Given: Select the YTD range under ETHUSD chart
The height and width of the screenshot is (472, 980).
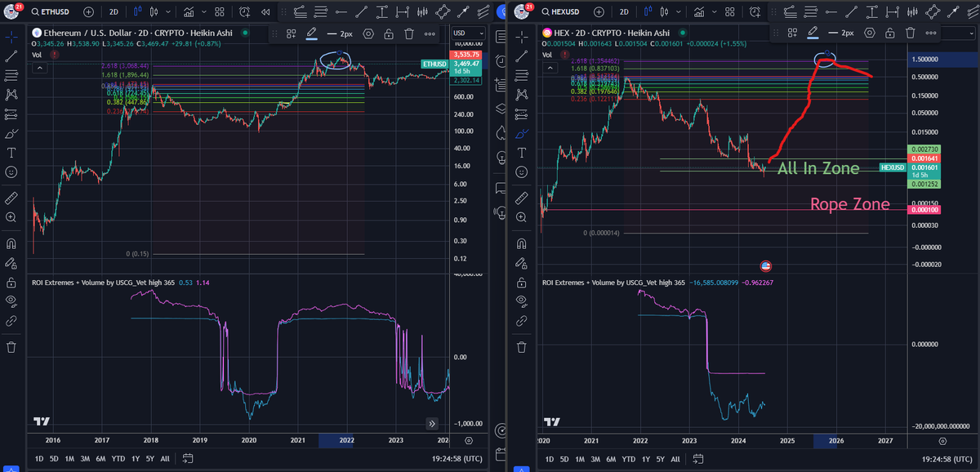Looking at the screenshot, I should click(118, 459).
